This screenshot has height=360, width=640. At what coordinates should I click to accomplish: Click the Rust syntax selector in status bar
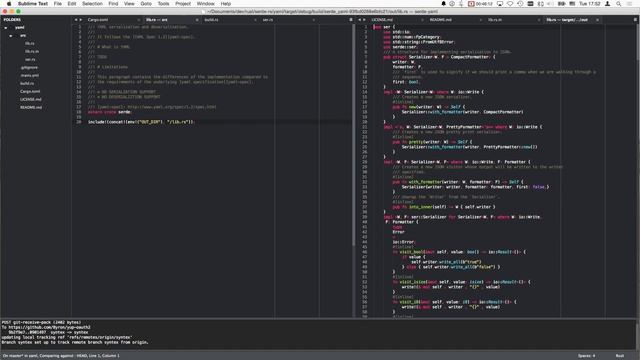coord(620,356)
